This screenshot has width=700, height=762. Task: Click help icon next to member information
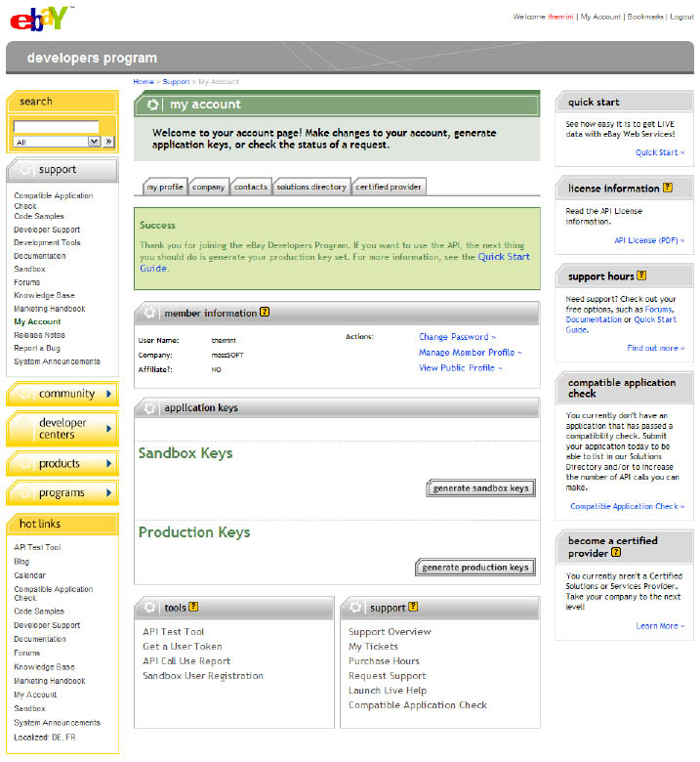(265, 313)
